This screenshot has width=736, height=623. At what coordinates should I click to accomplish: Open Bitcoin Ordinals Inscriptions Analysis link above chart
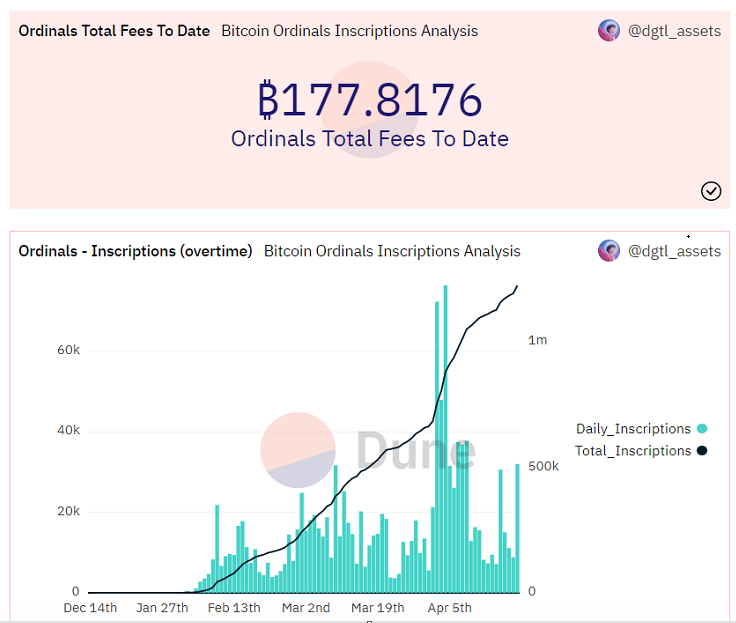point(392,251)
